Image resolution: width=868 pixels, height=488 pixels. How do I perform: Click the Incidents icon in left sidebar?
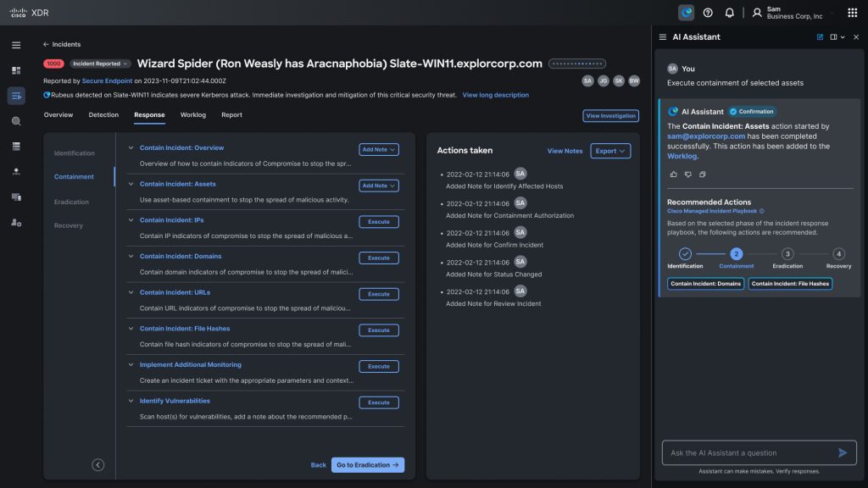[16, 96]
